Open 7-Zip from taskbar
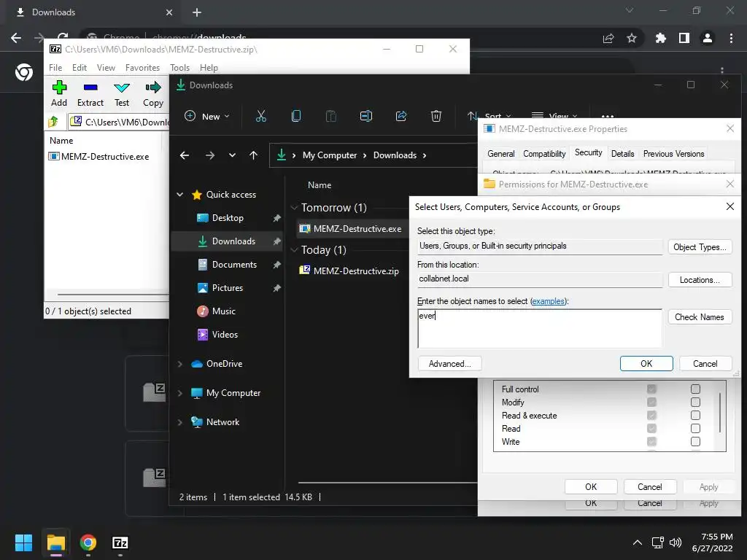This screenshot has height=560, width=747. (120, 542)
